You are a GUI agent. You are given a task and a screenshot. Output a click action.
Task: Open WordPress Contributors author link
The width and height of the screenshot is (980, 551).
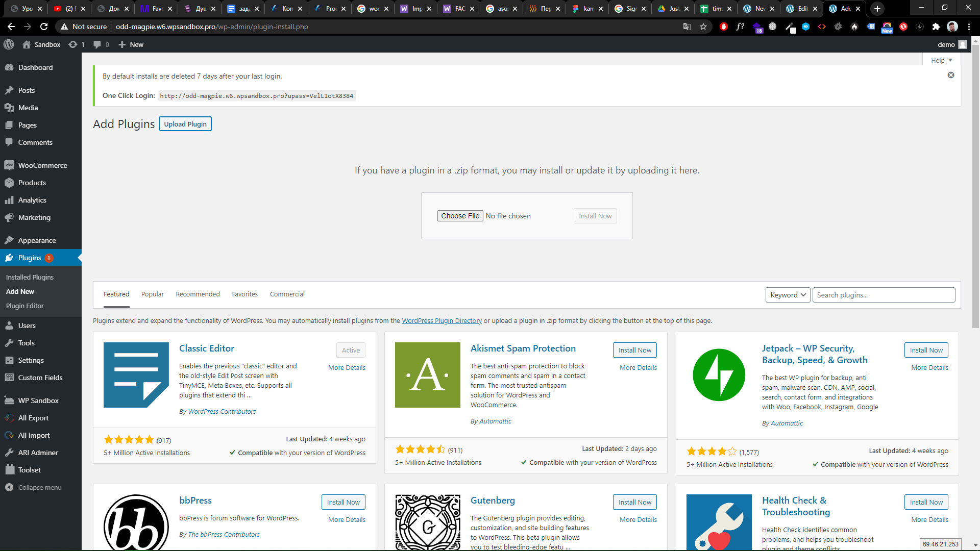222,411
